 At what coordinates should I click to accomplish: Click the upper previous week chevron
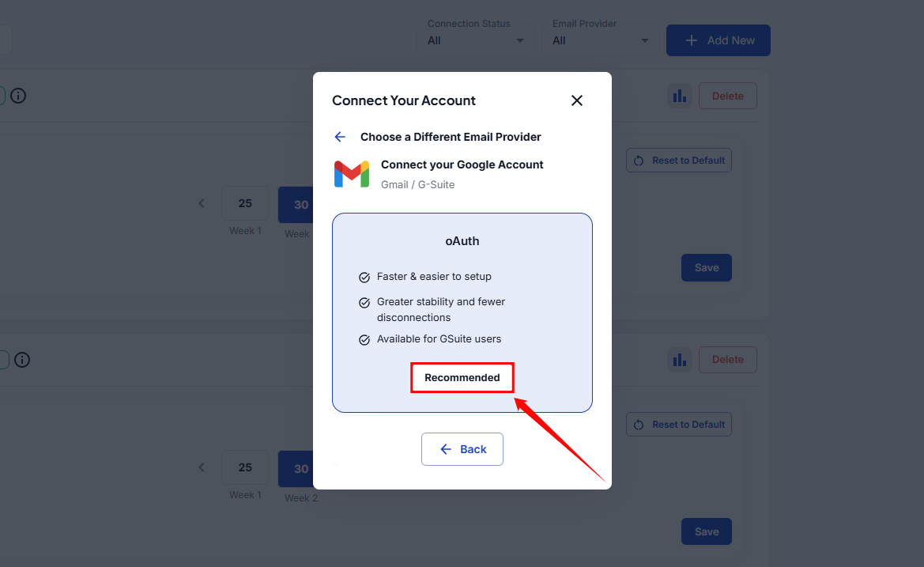202,203
